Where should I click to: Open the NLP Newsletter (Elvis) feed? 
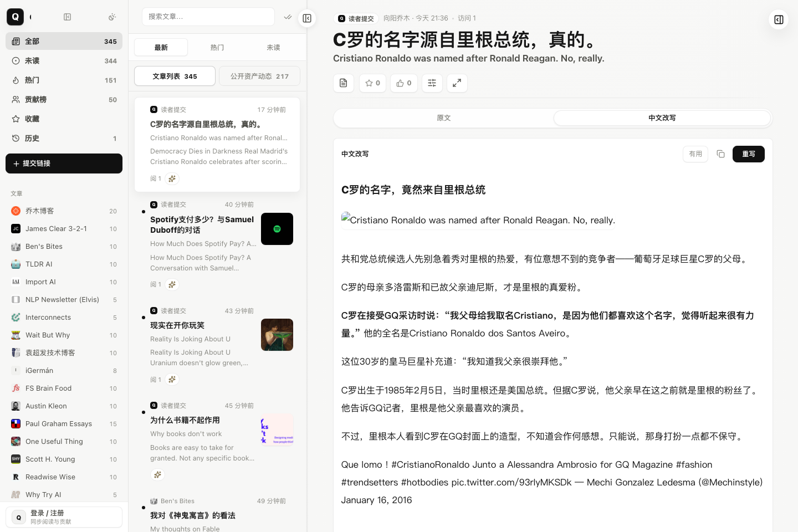click(64, 300)
